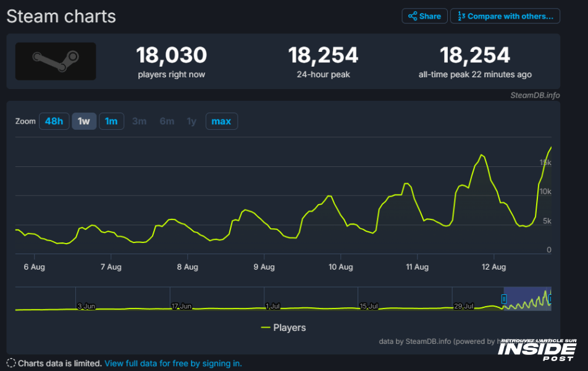Click the 10k y-axis label
This screenshot has width=588, height=371.
coord(545,192)
